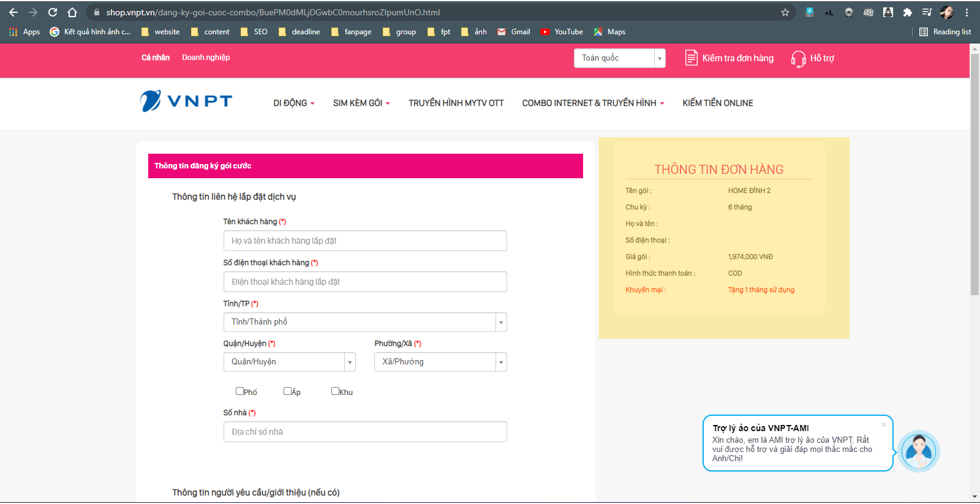
Task: Open the YouTube bookmark
Action: [x=562, y=32]
